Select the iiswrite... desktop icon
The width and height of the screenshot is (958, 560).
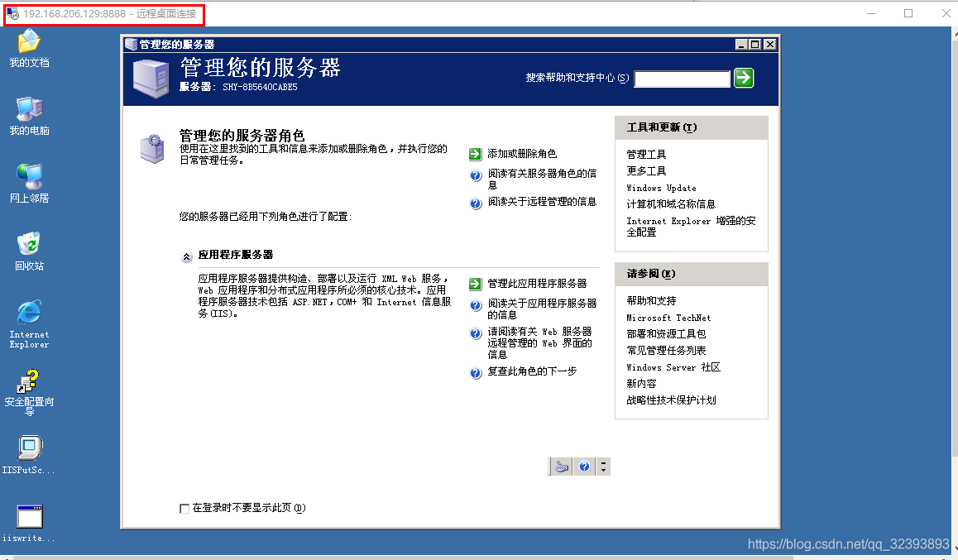click(29, 524)
